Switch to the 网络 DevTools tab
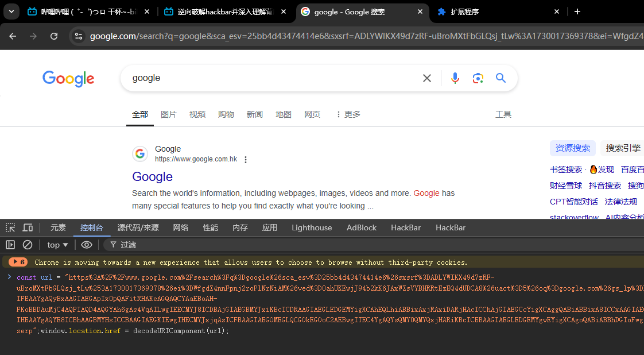Image resolution: width=644 pixels, height=355 pixels. [x=181, y=227]
